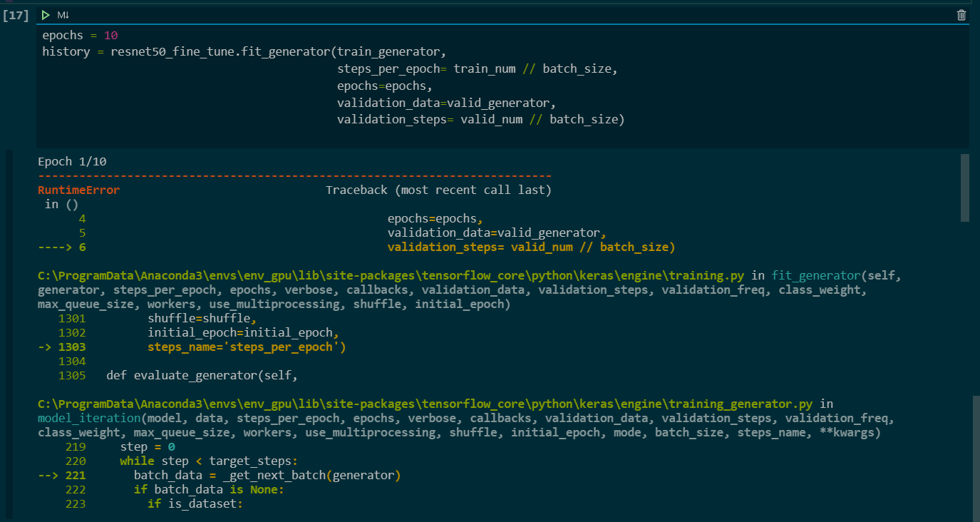Click 'validation_data=valid_generator,' in the code cell editor
Image resolution: width=980 pixels, height=522 pixels.
pos(446,103)
